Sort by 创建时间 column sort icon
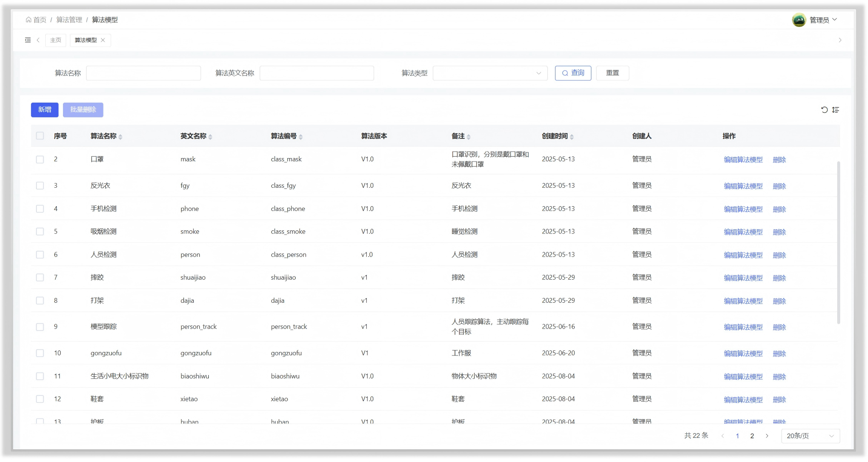This screenshot has width=868, height=462. tap(572, 137)
